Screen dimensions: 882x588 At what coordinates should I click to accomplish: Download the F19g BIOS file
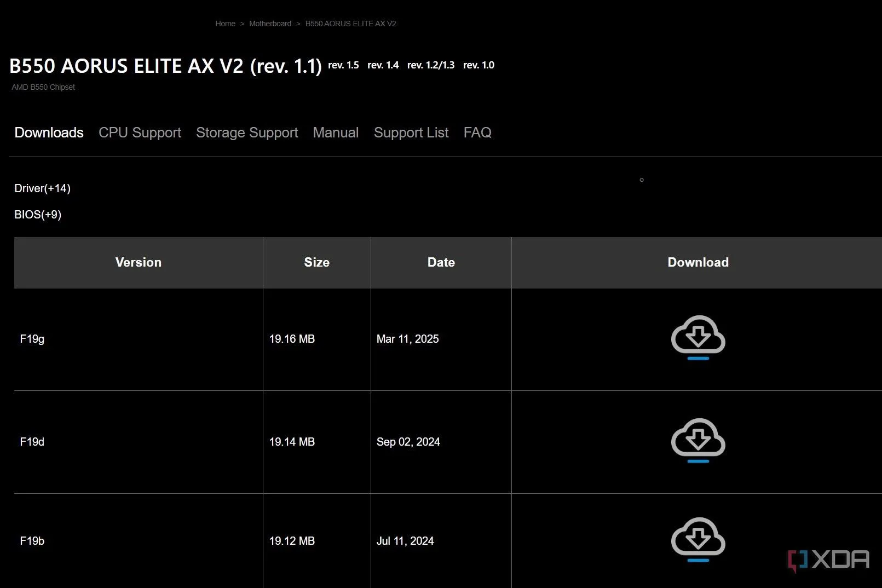point(698,337)
